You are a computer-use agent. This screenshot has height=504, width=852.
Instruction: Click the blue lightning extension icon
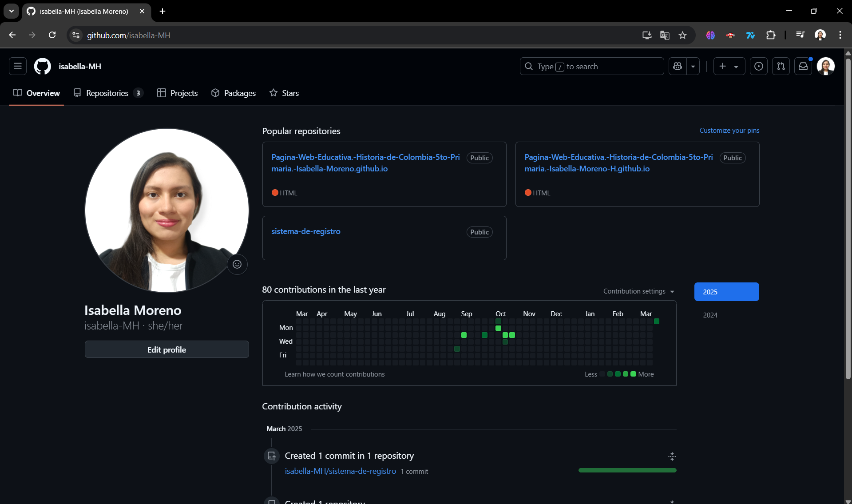coord(750,35)
